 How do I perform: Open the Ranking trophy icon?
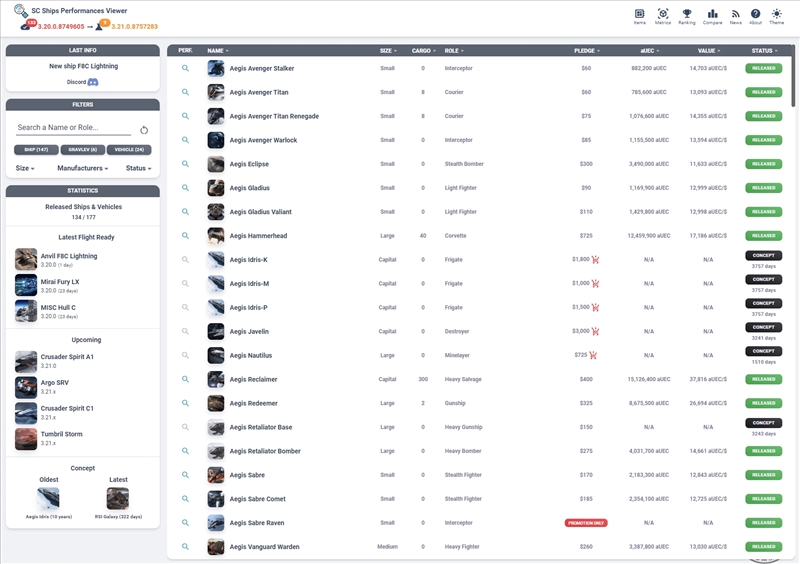[687, 14]
